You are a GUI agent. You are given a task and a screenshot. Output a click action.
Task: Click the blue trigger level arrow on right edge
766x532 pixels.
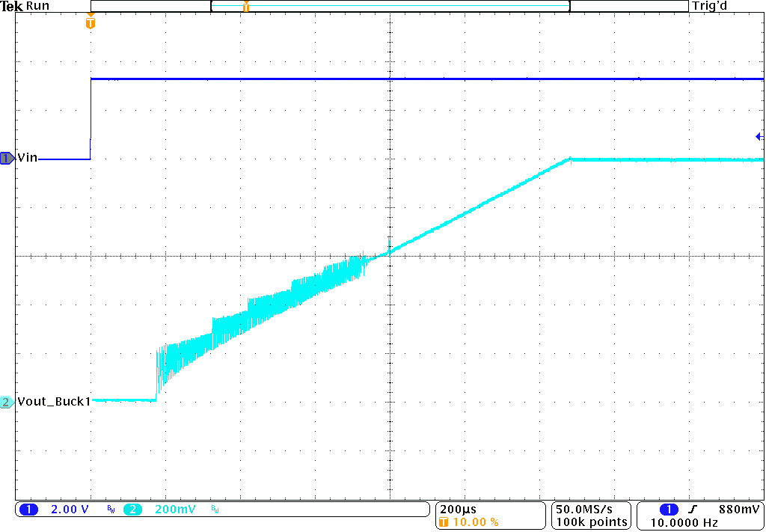(759, 136)
